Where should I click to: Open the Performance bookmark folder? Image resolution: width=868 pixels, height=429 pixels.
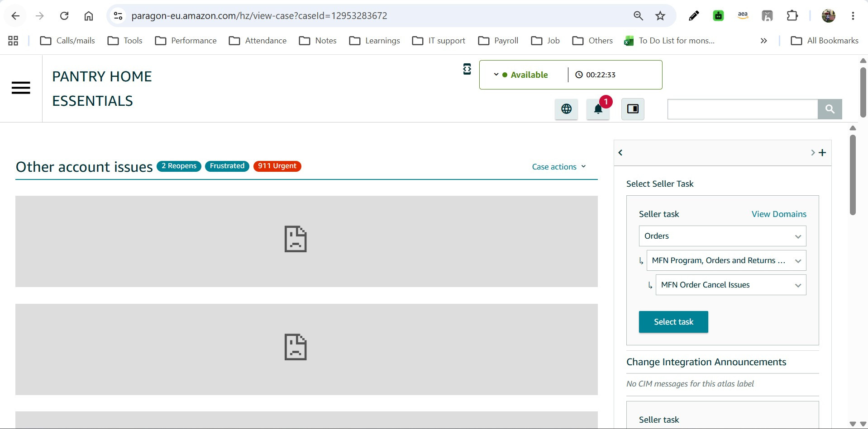pos(186,41)
